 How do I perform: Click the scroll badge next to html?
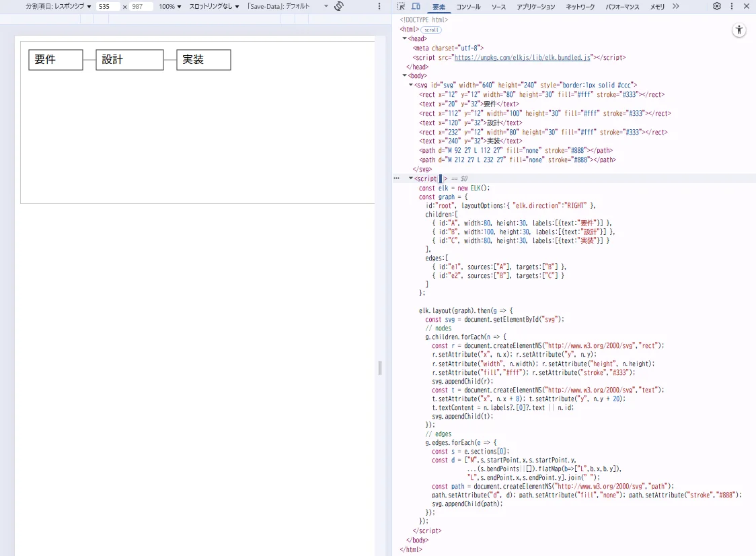point(431,30)
